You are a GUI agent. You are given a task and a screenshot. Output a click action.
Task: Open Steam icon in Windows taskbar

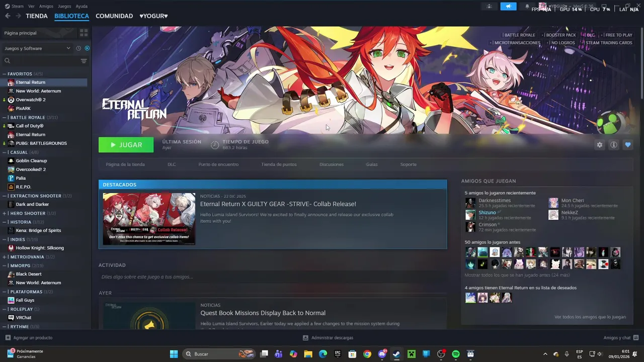coord(396,354)
